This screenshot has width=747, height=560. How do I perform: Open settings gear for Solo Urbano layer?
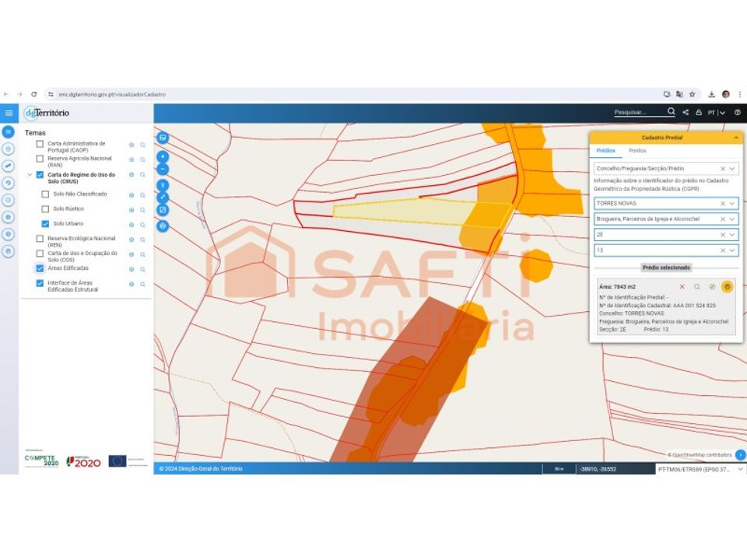pos(132,224)
